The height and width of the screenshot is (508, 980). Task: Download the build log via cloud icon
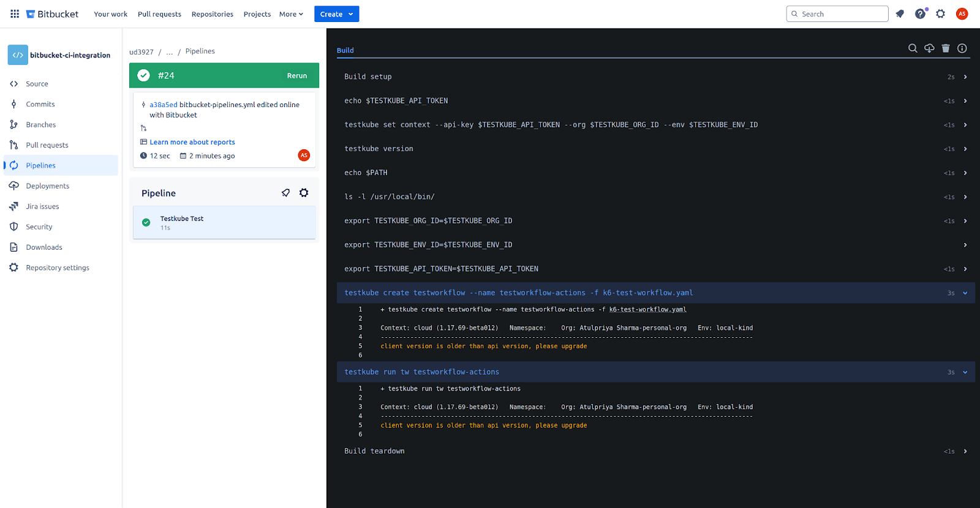[x=929, y=48]
